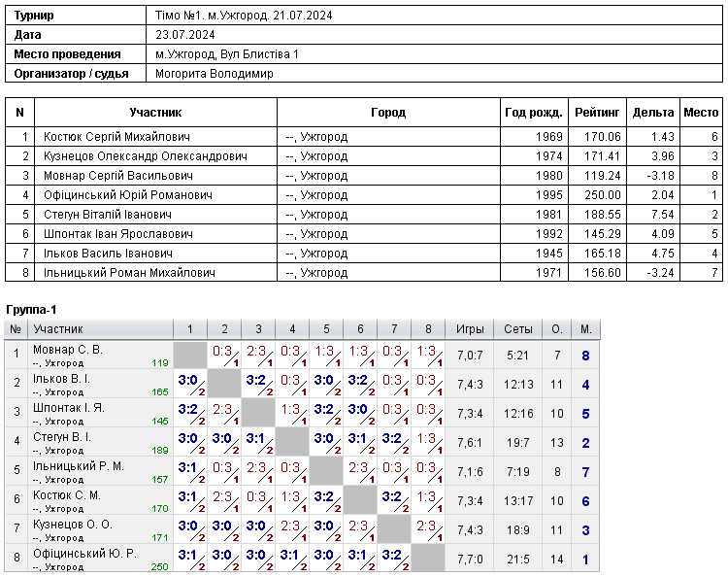Image resolution: width=728 pixels, height=577 pixels.
Task: Select Стегун В. І. in group table
Action: (x=62, y=437)
